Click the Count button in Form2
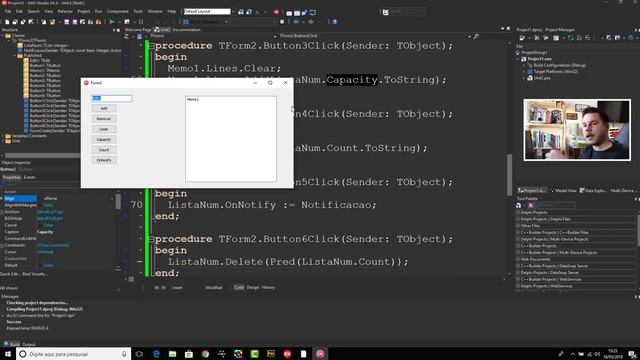The image size is (640, 360). coord(104,150)
